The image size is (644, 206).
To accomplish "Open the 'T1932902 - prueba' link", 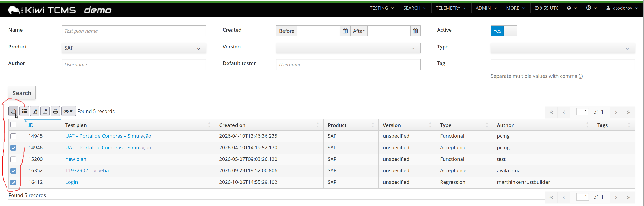I will (87, 171).
